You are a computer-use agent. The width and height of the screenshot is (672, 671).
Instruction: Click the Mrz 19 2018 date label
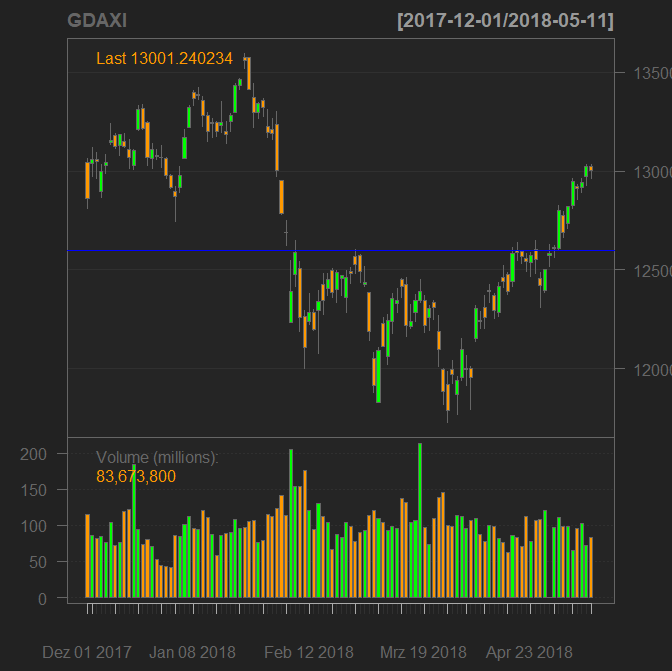pyautogui.click(x=423, y=652)
